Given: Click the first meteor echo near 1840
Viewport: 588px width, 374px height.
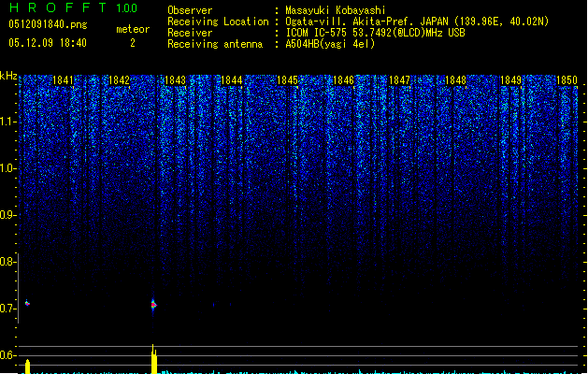Looking at the screenshot, I should point(27,303).
